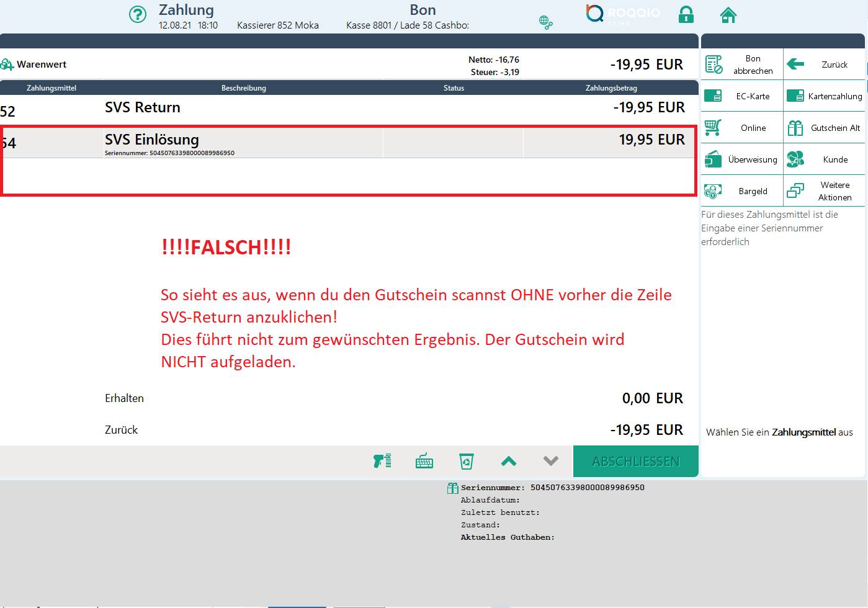Move selection up with arrow chevron
The width and height of the screenshot is (868, 608).
(x=508, y=461)
